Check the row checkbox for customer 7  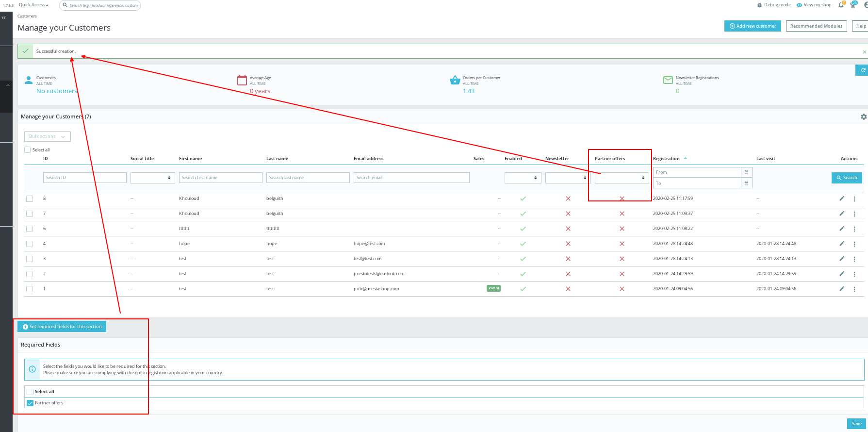(x=30, y=214)
